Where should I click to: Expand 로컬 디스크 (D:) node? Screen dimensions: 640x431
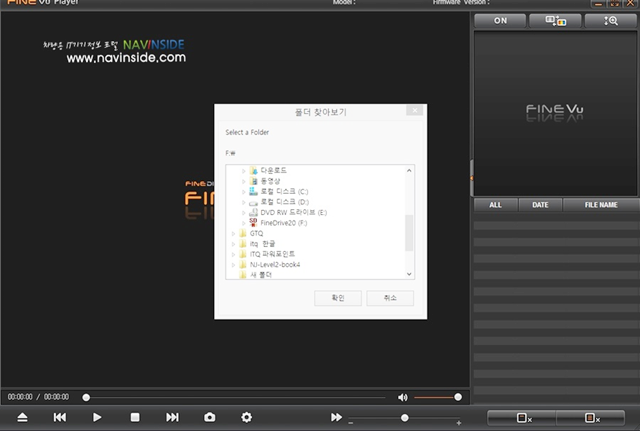click(x=244, y=202)
